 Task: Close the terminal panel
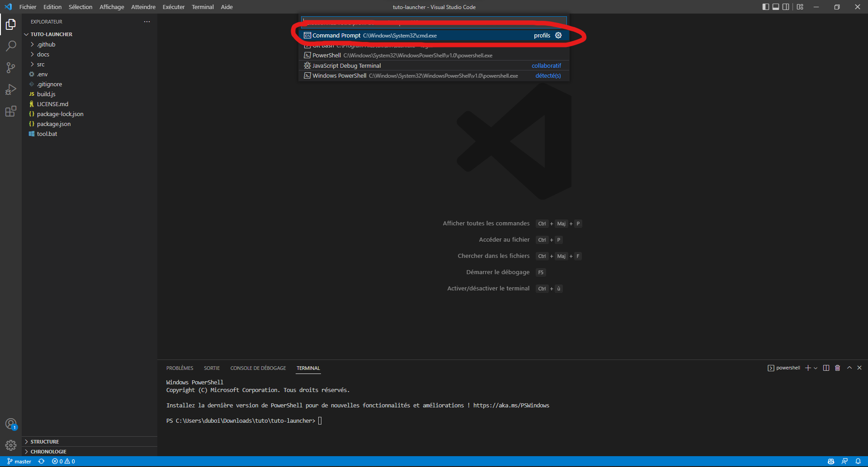pos(859,368)
